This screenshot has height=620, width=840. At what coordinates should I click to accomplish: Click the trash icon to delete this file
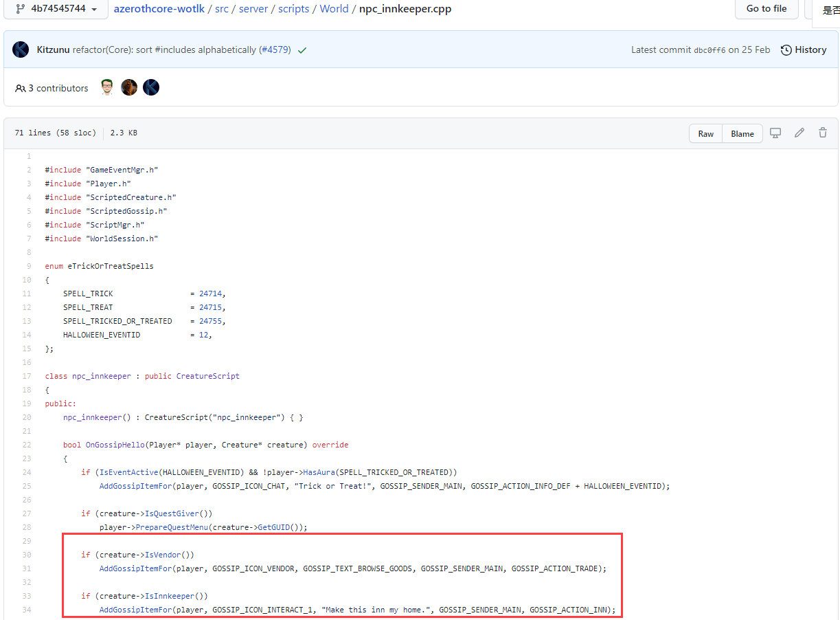[x=822, y=133]
